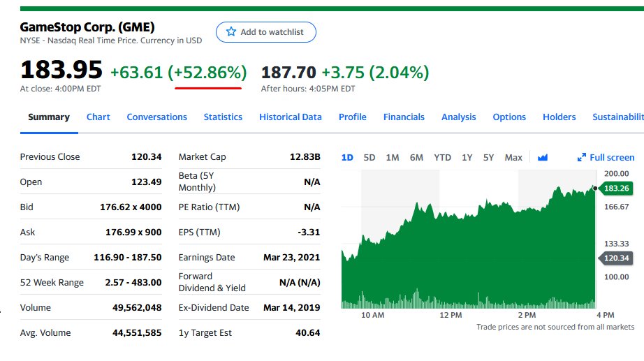Click the EPS (TTM) value -3.31
Screen dimensions: 644x361
pyautogui.click(x=309, y=232)
